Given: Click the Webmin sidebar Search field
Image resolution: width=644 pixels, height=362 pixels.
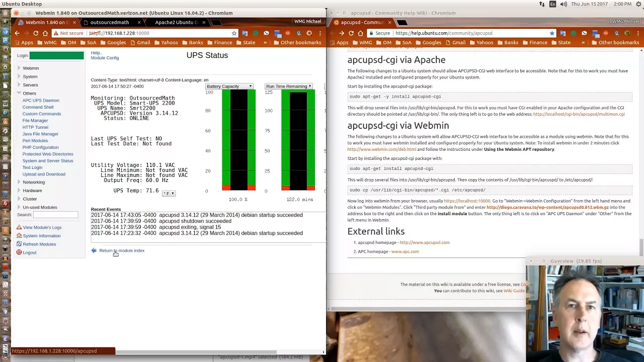Looking at the screenshot, I should pyautogui.click(x=55, y=215).
